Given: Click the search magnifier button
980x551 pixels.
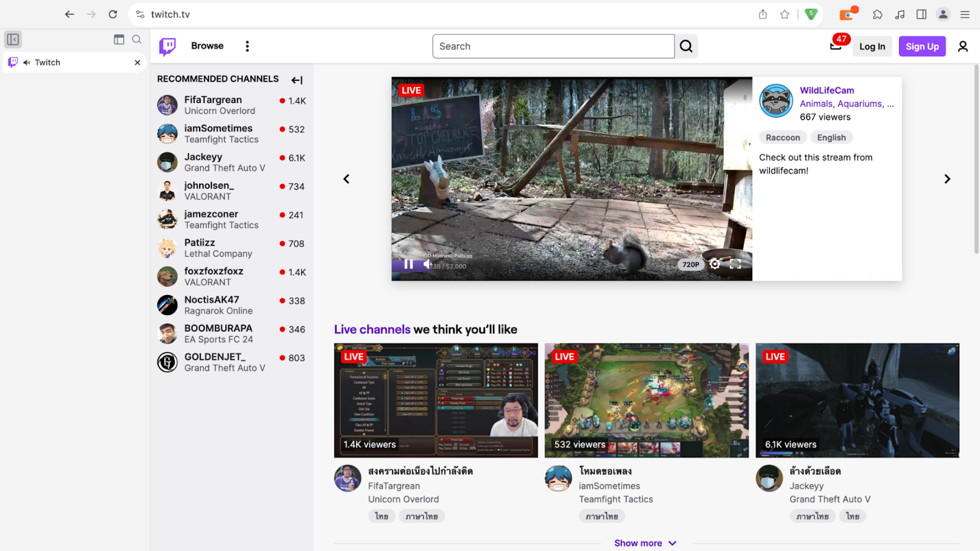Looking at the screenshot, I should click(x=686, y=47).
